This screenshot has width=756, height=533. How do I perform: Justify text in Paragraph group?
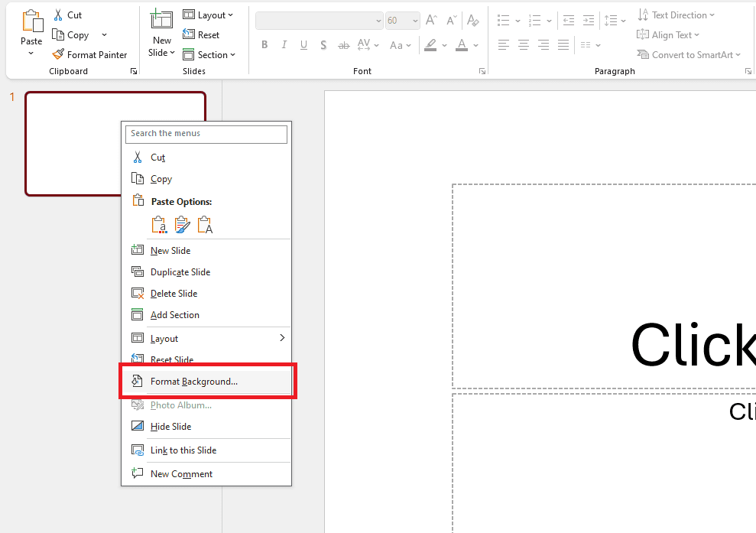click(x=563, y=45)
